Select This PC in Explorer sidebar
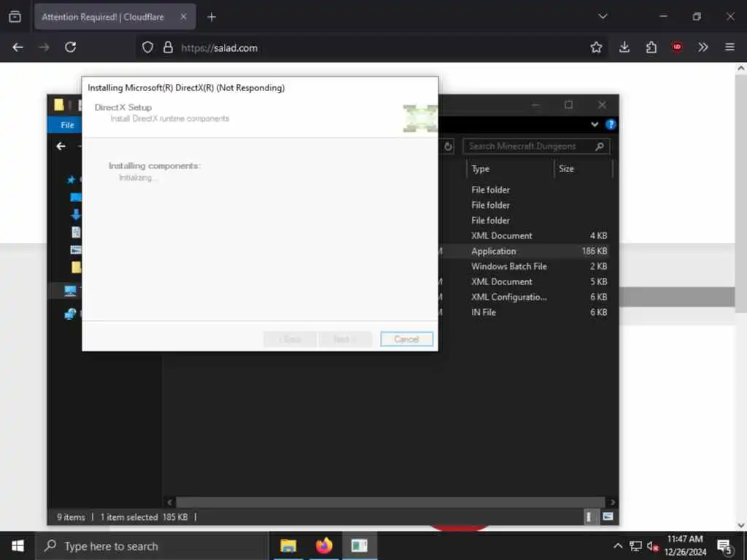 tap(70, 290)
